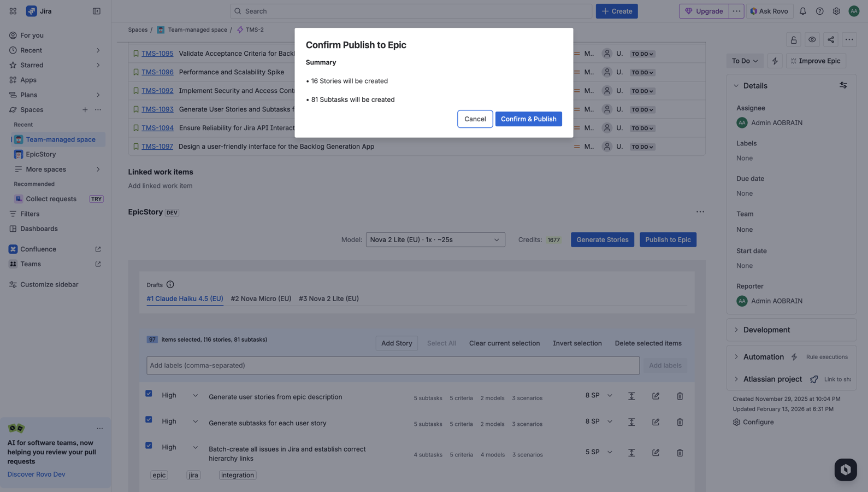868x492 pixels.
Task: Switch to #2 Nova Micro (EU) tab
Action: pyautogui.click(x=261, y=298)
